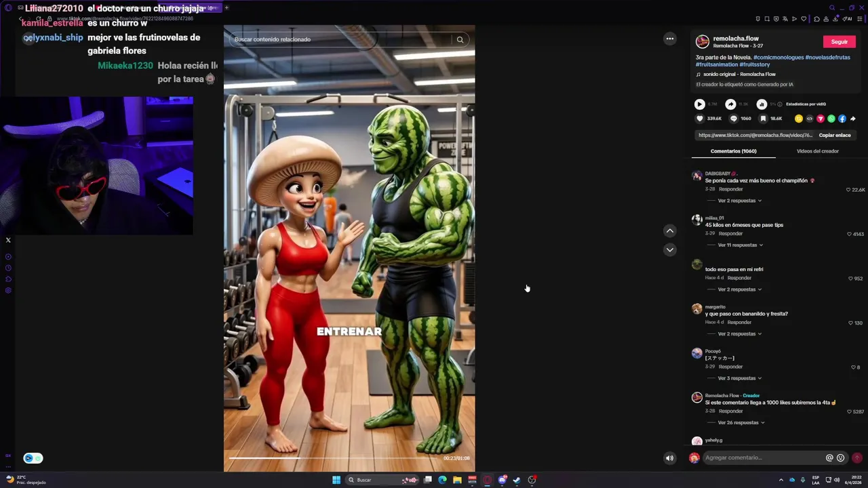The image size is (868, 488).
Task: Open #fruitsanimation hashtag link
Action: pos(716,64)
